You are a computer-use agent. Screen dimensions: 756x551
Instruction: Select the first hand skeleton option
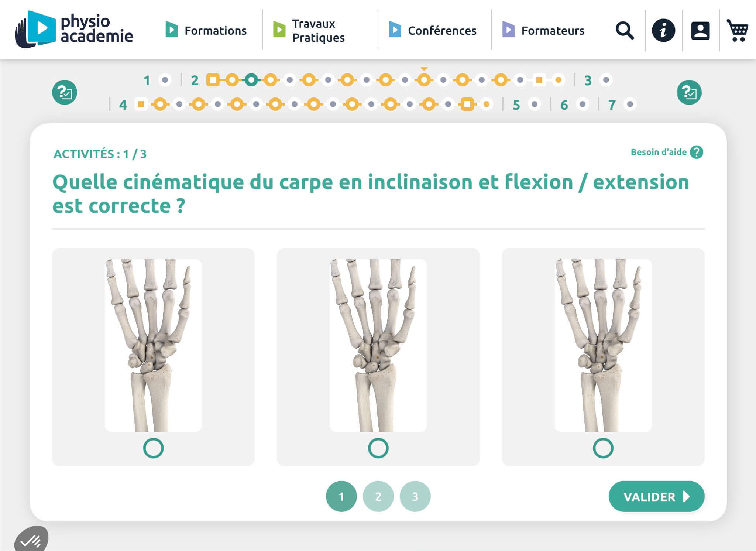coord(153,447)
